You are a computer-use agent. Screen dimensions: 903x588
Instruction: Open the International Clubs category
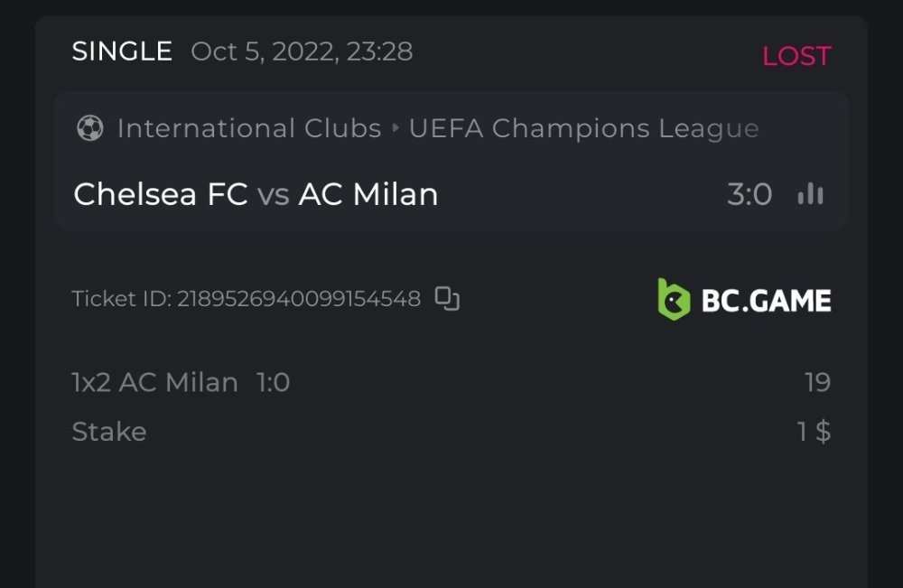click(249, 129)
